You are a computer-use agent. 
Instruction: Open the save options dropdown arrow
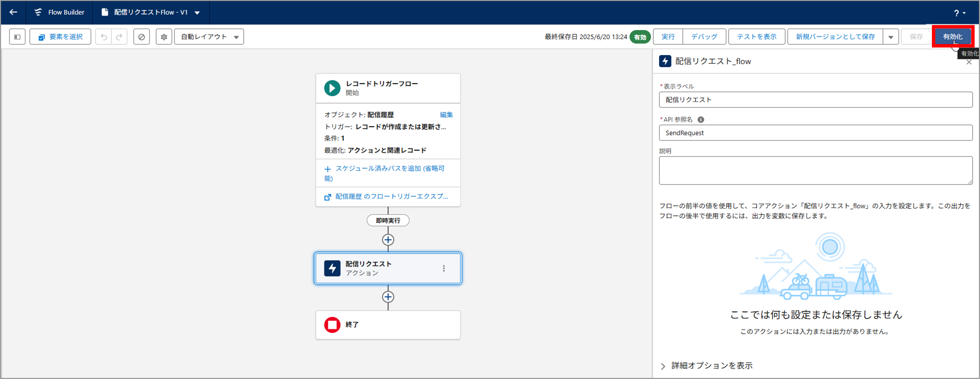(x=890, y=37)
